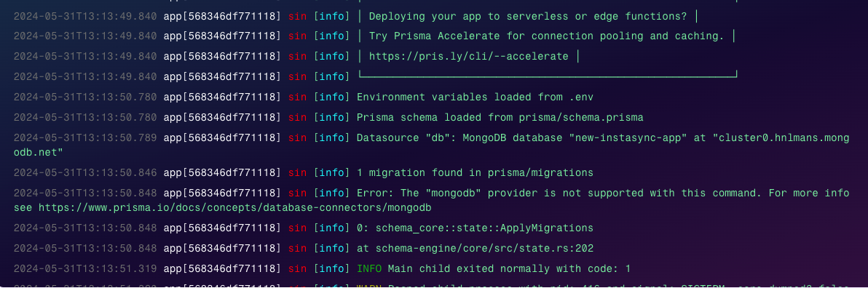This screenshot has height=288, width=868.
Task: Click the app[568346df771118] ID on the Deploying line
Action: pyautogui.click(x=223, y=17)
